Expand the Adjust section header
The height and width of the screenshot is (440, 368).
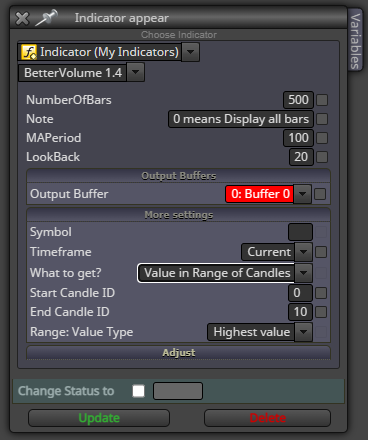point(179,353)
